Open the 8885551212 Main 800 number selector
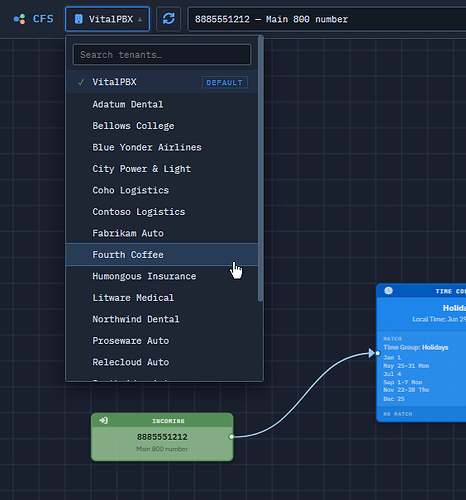 (x=327, y=19)
